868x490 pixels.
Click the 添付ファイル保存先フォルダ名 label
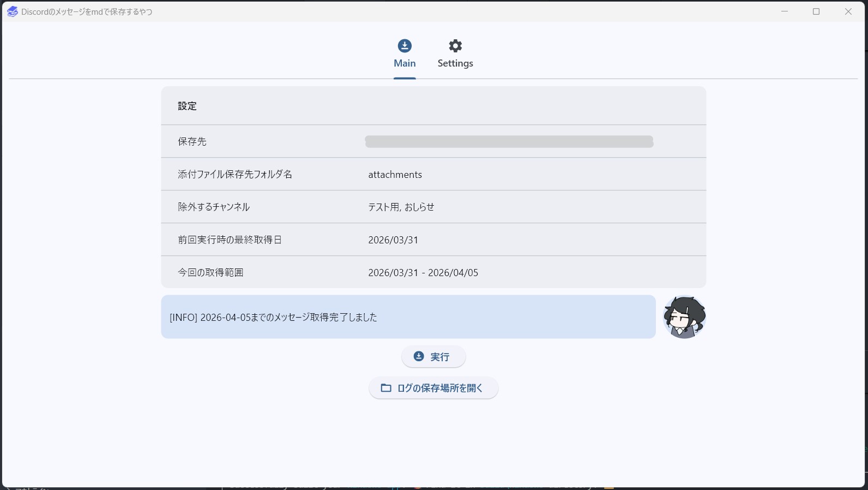coord(235,174)
